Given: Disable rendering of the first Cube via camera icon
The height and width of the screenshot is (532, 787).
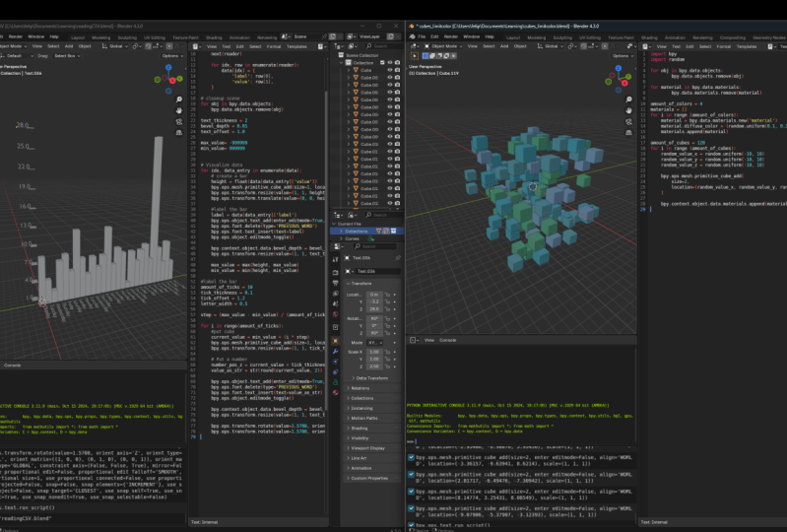Looking at the screenshot, I should pyautogui.click(x=397, y=70).
